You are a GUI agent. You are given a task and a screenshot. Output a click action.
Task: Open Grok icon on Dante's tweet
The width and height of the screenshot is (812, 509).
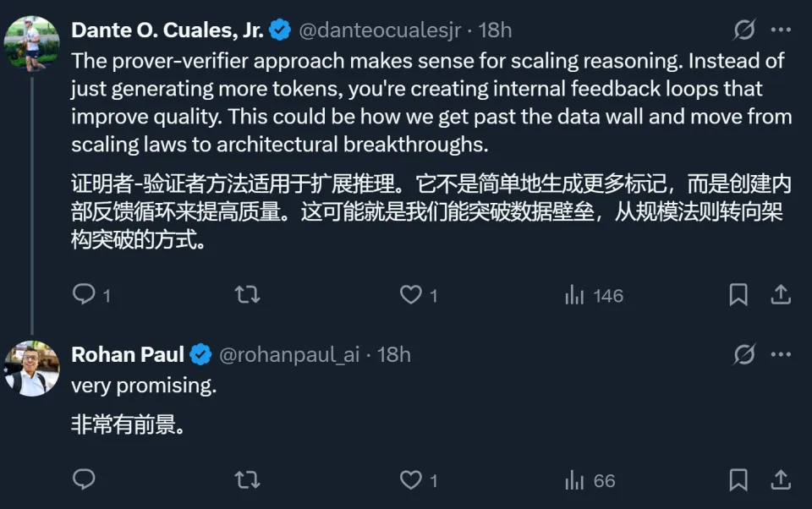tap(743, 30)
